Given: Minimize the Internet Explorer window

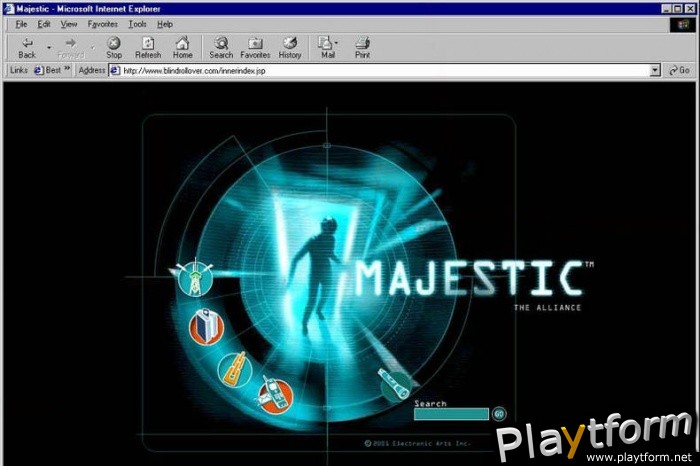Looking at the screenshot, I should click(666, 8).
